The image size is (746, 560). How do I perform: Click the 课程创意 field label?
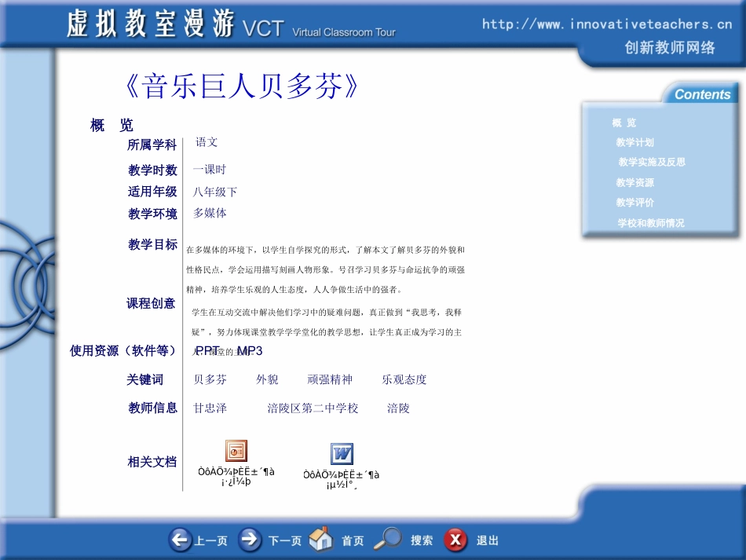point(150,303)
